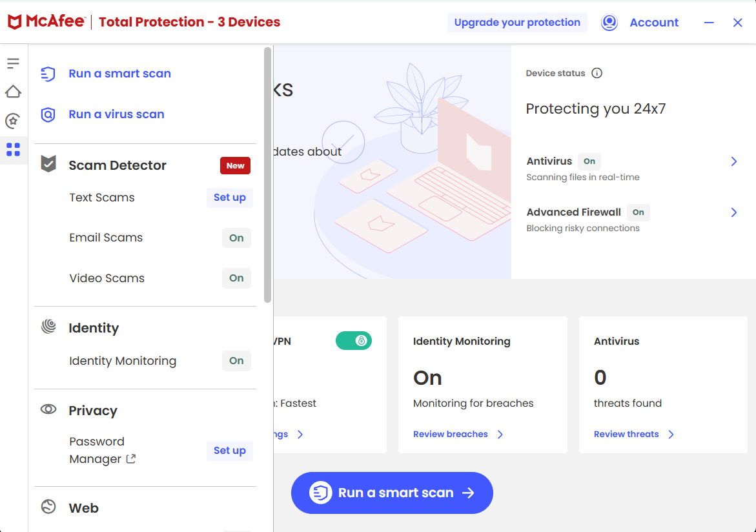Expand Antivirus details with chevron arrow
This screenshot has height=532, width=756.
point(734,161)
